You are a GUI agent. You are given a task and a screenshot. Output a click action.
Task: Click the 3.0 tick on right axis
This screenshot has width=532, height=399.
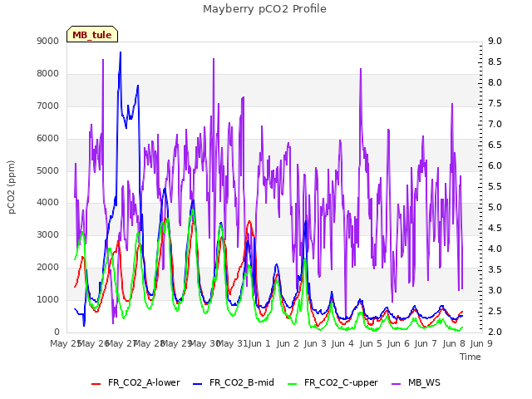[495, 290]
